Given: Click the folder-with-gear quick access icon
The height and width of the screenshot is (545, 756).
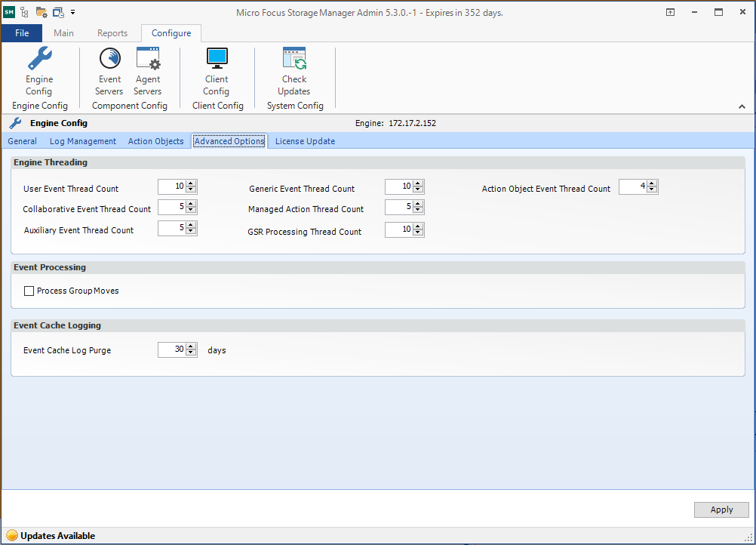Looking at the screenshot, I should click(x=41, y=13).
